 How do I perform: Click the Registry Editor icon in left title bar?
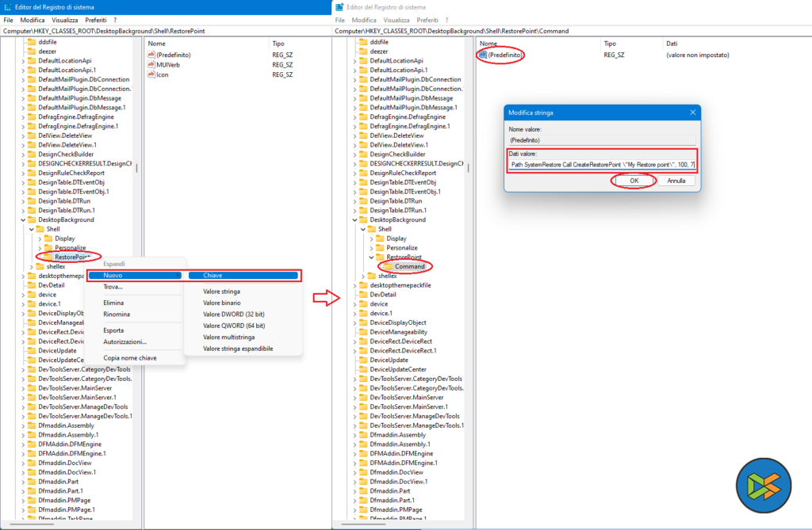tap(7, 6)
